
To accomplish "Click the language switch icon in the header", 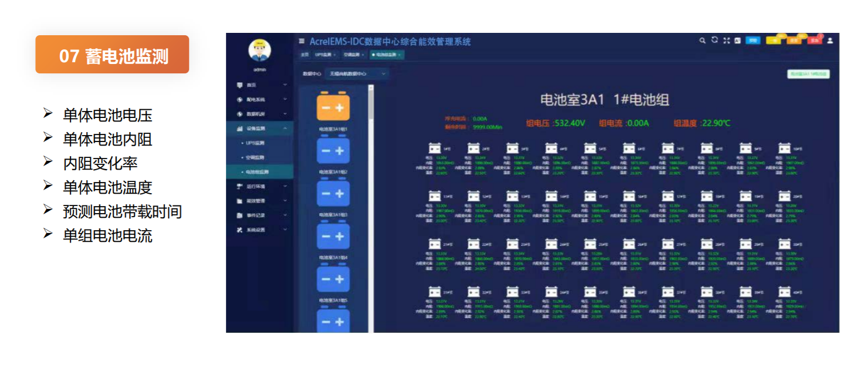I will (x=737, y=41).
